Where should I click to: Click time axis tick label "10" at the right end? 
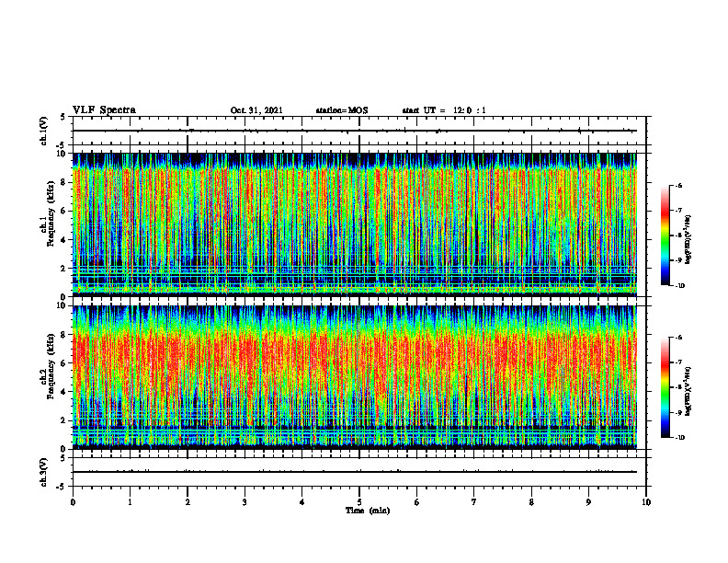tap(646, 502)
